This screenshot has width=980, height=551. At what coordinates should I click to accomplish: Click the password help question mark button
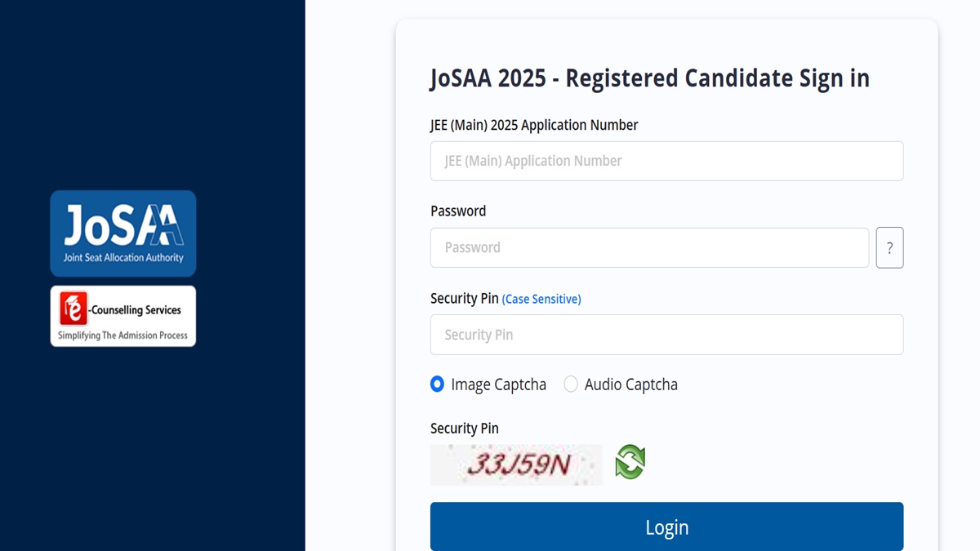(889, 247)
